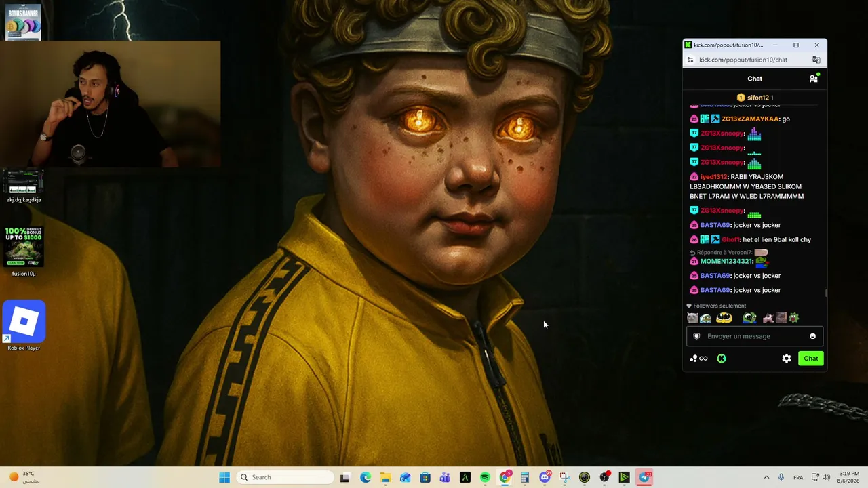Click the Bonus Banner desktop thumbnail
Viewport: 868px width, 488px height.
pyautogui.click(x=23, y=22)
